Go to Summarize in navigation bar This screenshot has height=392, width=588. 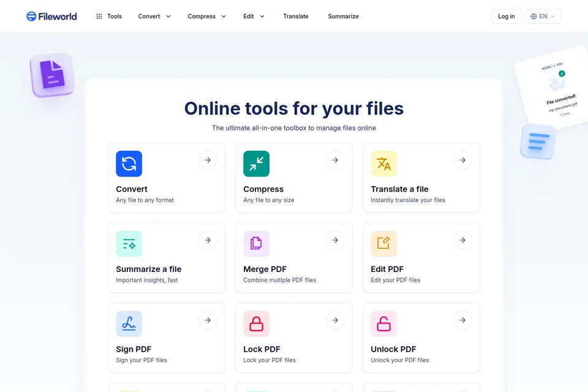[x=343, y=16]
